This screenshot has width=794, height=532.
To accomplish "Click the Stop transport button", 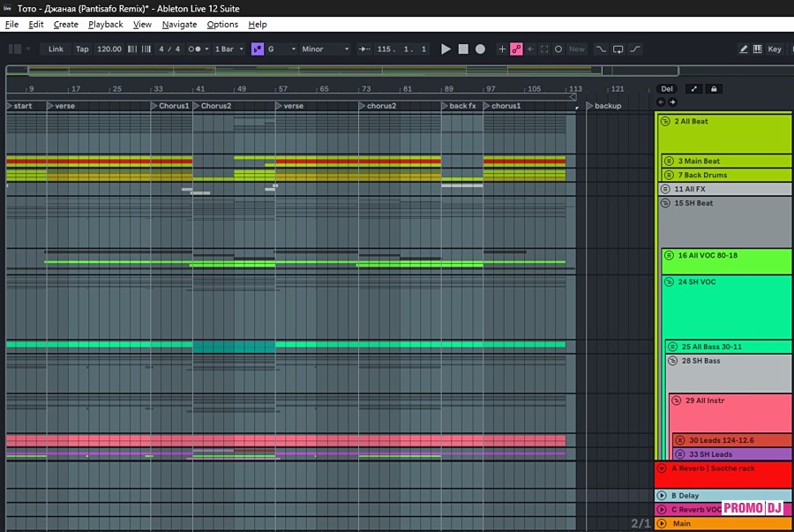I will (463, 49).
